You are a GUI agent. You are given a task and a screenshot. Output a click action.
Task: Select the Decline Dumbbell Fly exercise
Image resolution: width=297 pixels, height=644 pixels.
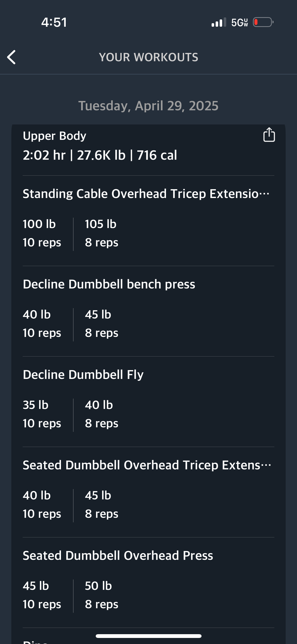(x=83, y=375)
